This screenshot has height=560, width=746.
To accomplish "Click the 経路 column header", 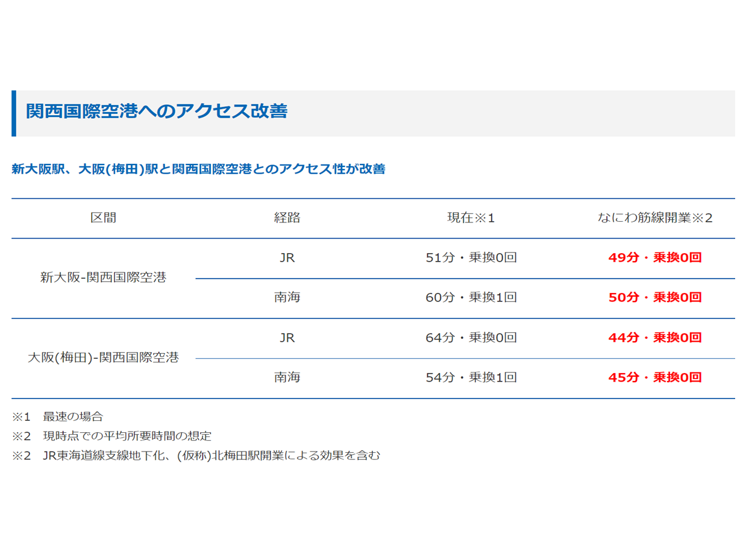I will tap(287, 218).
